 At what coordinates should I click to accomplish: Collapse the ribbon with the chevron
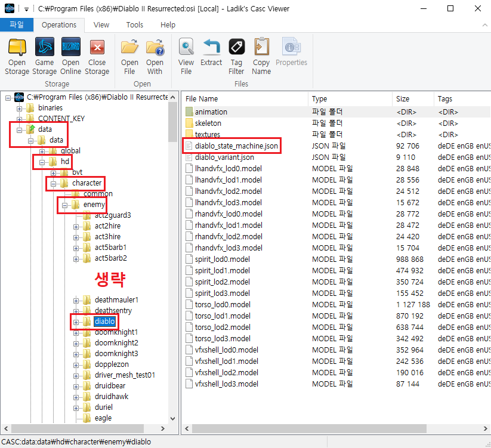tap(485, 24)
